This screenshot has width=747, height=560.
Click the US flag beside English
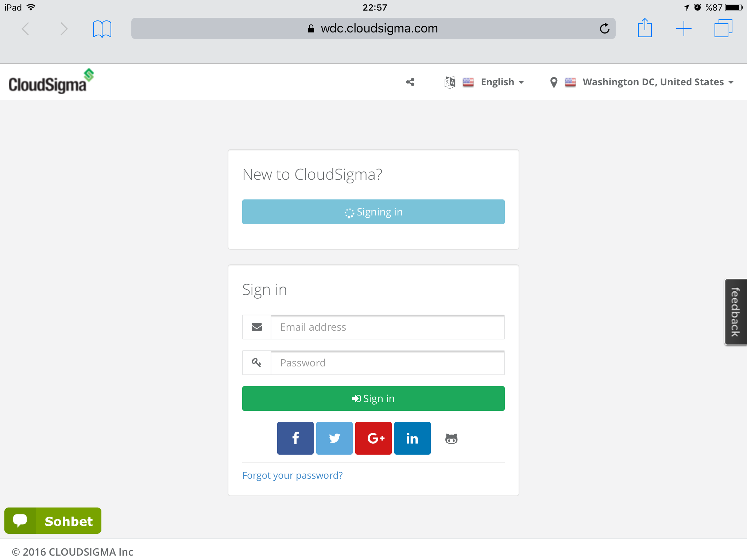point(468,82)
